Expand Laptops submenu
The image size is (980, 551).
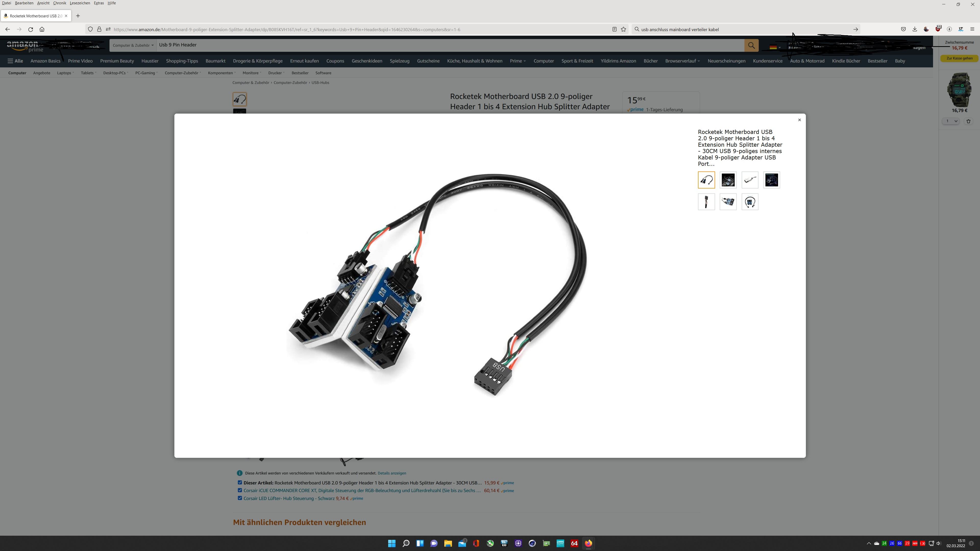click(65, 73)
